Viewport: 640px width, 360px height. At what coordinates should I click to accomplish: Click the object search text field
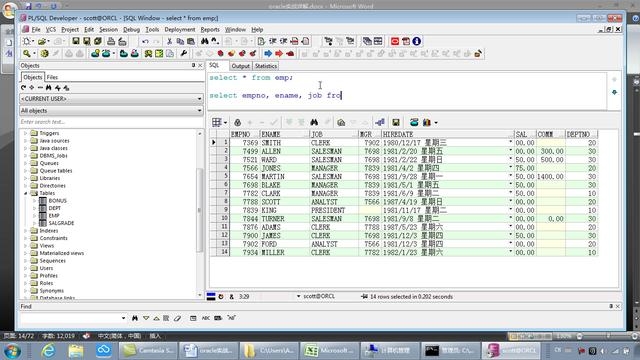[x=111, y=122]
